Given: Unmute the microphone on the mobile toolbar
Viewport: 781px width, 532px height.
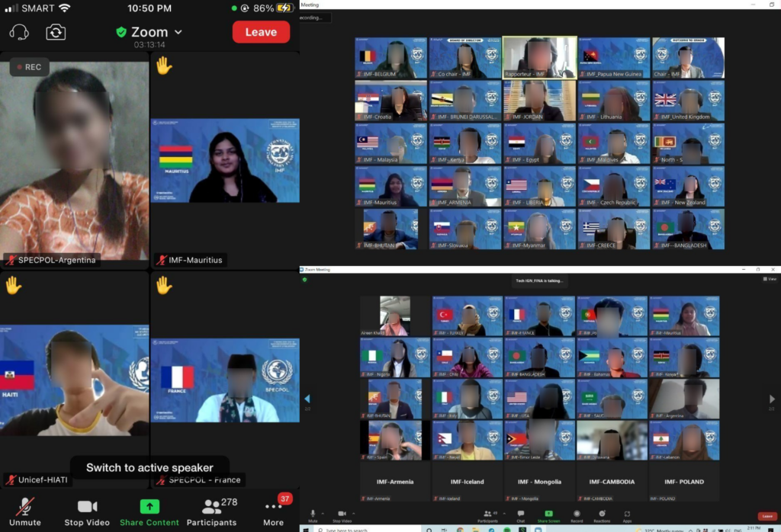Looking at the screenshot, I should (25, 512).
